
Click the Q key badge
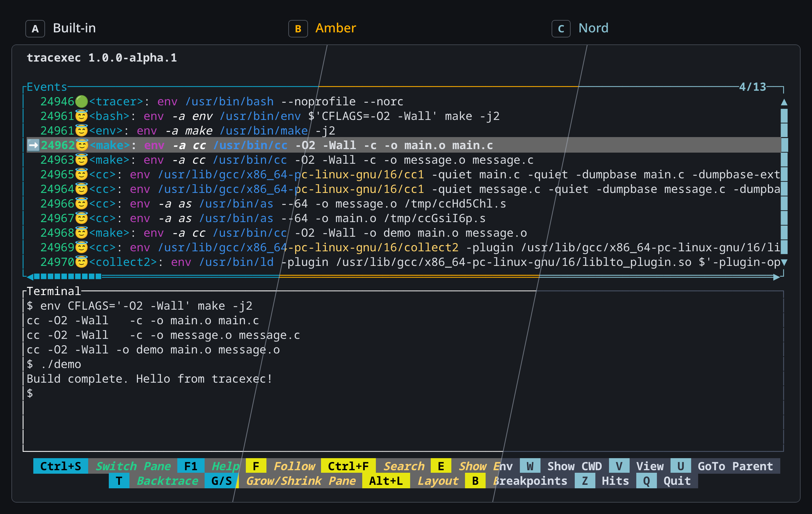pos(646,481)
